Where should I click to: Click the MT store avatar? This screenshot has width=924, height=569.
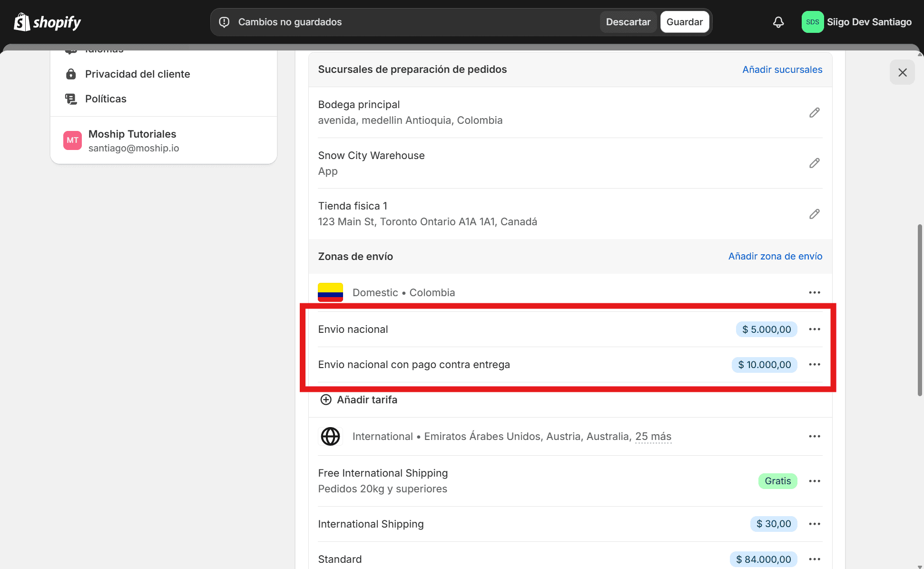[72, 140]
